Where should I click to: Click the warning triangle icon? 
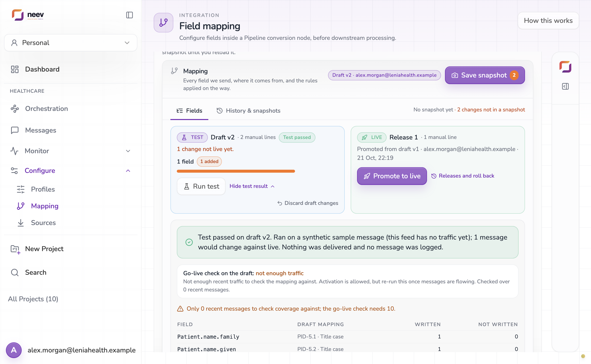pyautogui.click(x=180, y=309)
